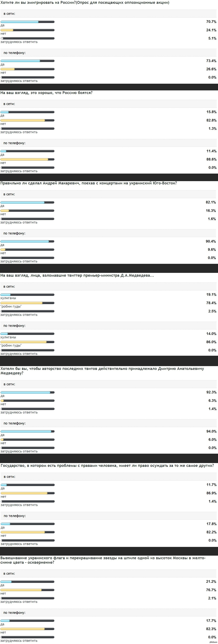Click the Ukrainian flag desecration question title
218x644 pixels.
pyautogui.click(x=103, y=560)
